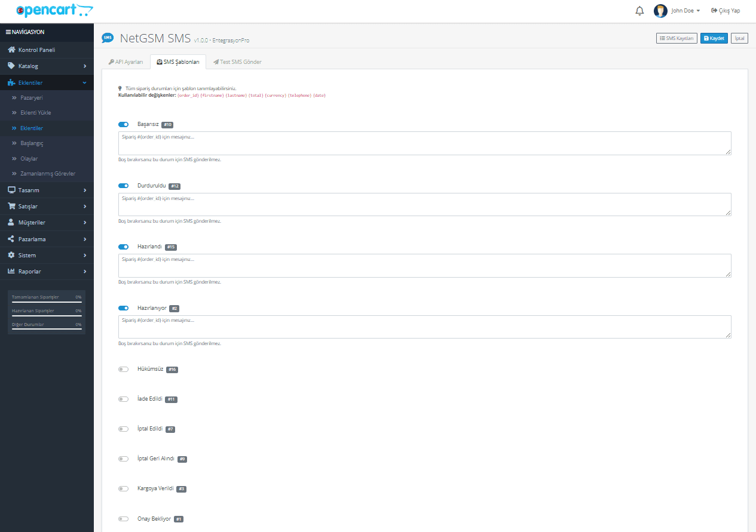Click the #10 badge next to Başarısız
This screenshot has height=532, width=756.
click(x=167, y=125)
